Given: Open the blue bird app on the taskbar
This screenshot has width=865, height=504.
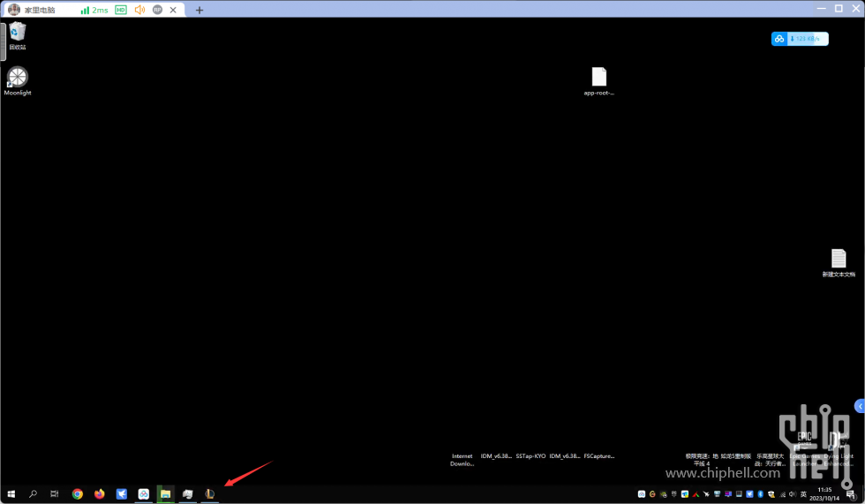Looking at the screenshot, I should pos(122,494).
